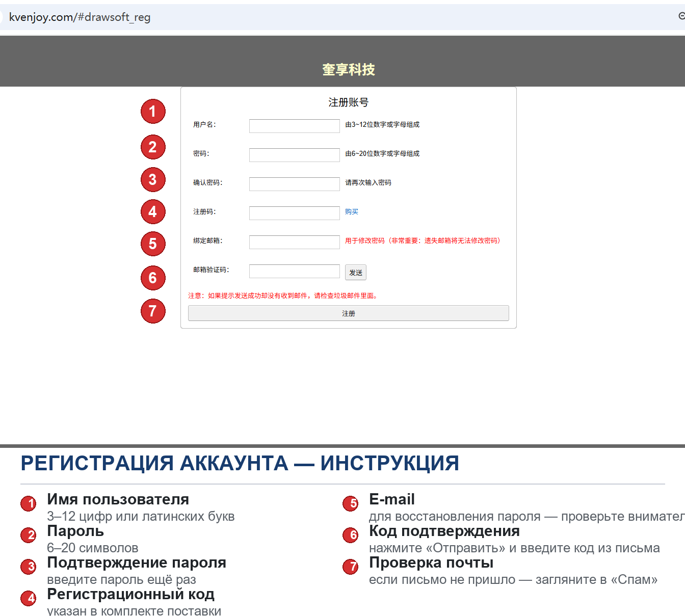The width and height of the screenshot is (685, 616).
Task: Click the kvenjoy.com address bar URL
Action: tap(80, 17)
